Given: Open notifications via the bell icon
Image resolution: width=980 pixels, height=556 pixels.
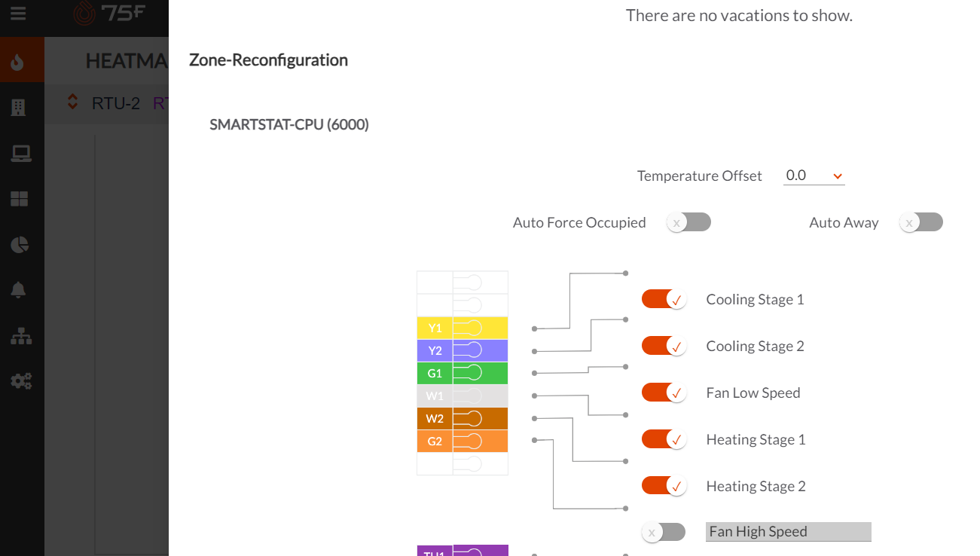Looking at the screenshot, I should point(20,290).
